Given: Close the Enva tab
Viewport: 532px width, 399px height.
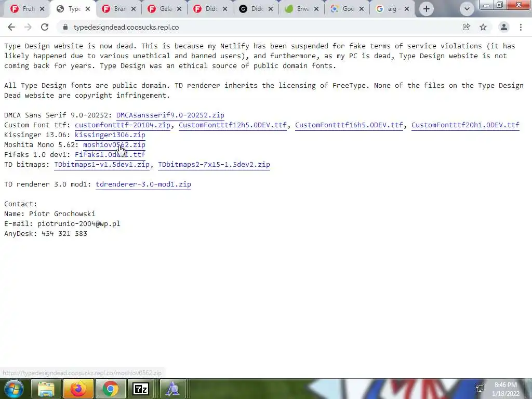Looking at the screenshot, I should [316, 9].
